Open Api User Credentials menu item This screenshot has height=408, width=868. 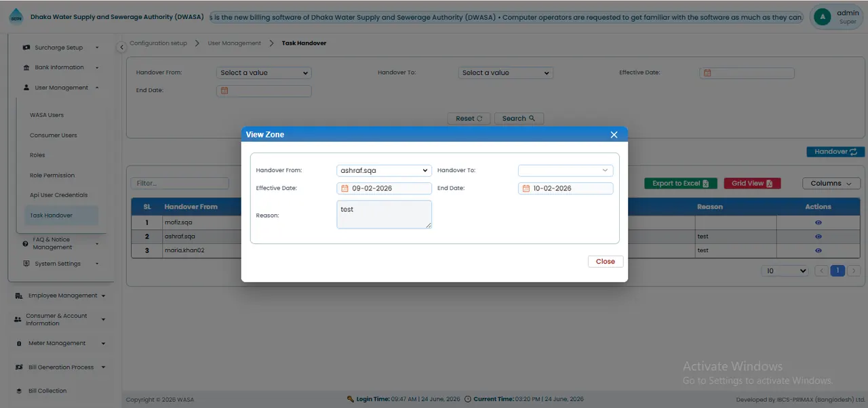(59, 195)
